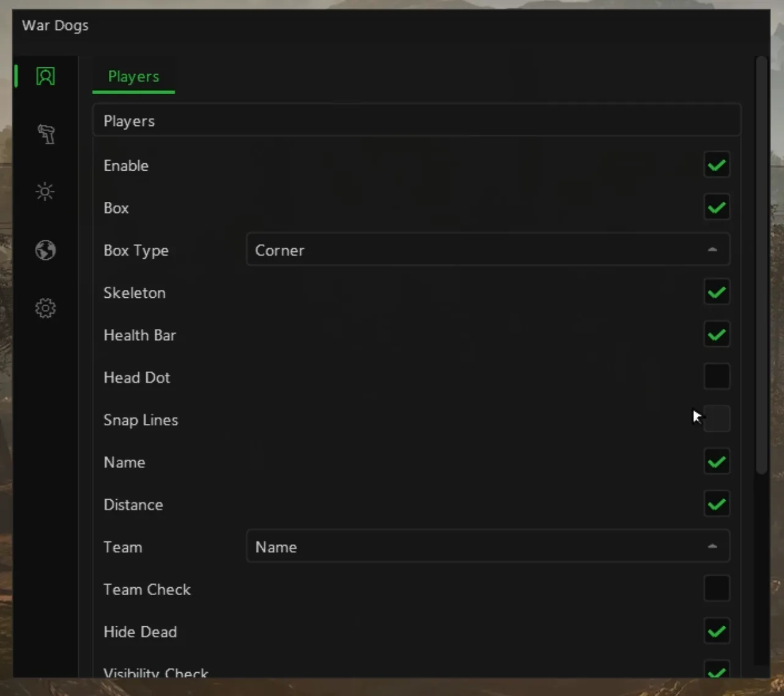
Task: Click the Health Bar label text
Action: tap(139, 335)
